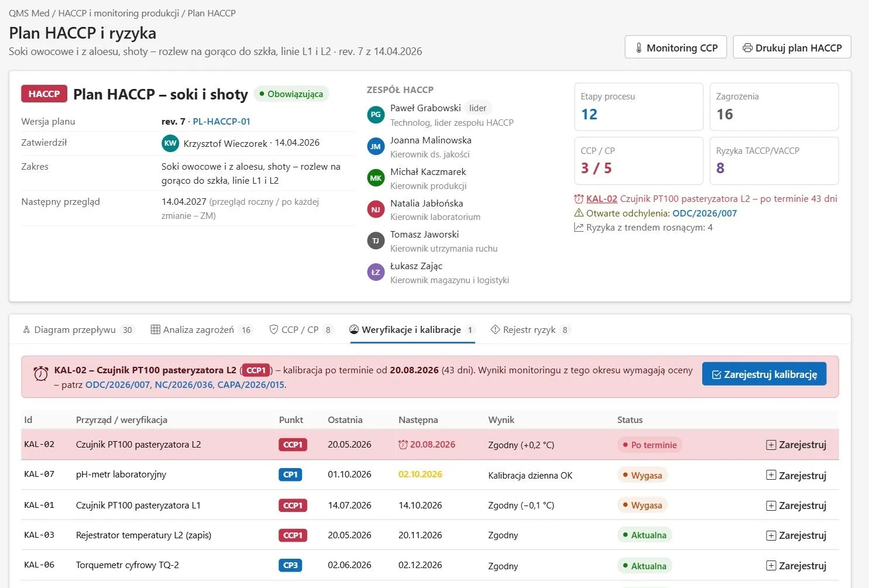Open the Ryzyka TACCP/VACCP 8 card
The height and width of the screenshot is (588, 869).
(774, 161)
